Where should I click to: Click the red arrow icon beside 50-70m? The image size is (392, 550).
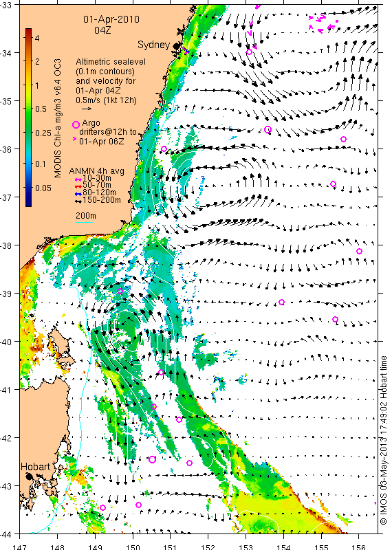(x=78, y=186)
